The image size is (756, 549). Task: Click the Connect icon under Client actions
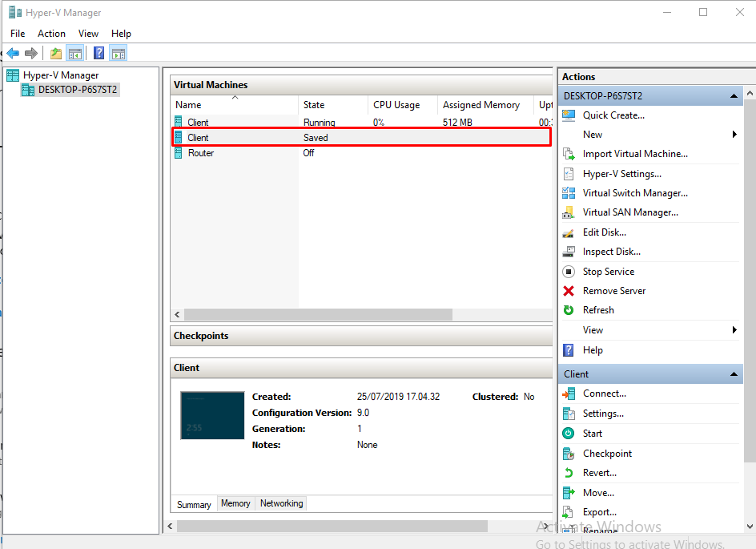[x=569, y=394]
